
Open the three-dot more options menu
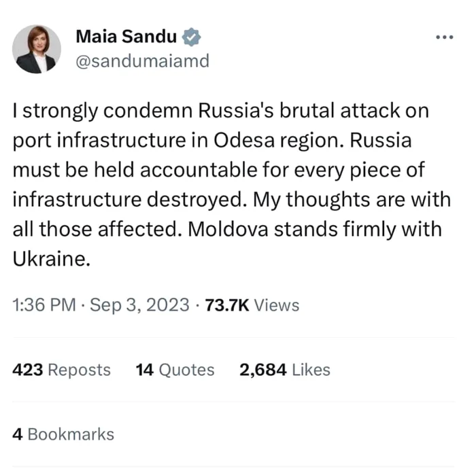click(445, 37)
